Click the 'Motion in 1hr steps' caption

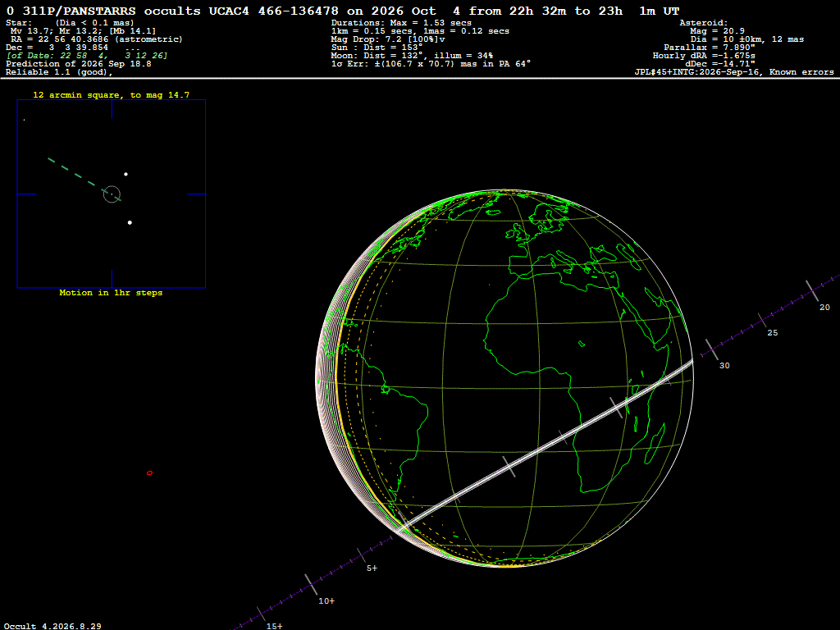[x=111, y=293]
